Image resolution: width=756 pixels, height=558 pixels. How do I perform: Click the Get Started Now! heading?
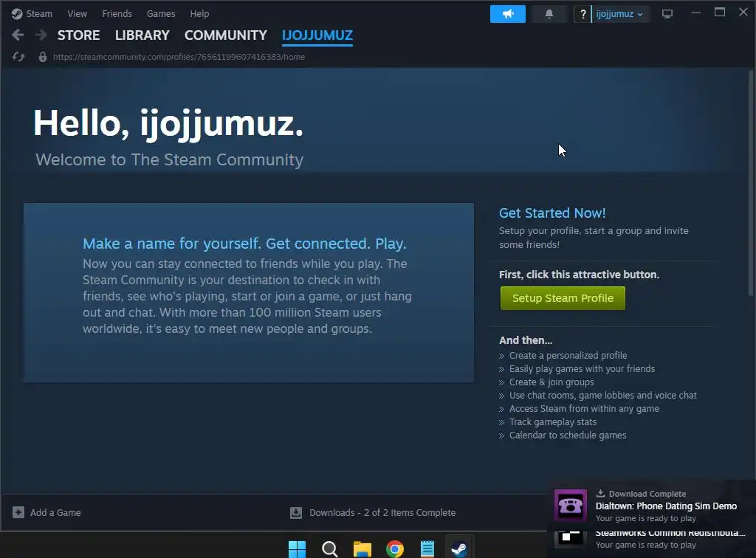coord(552,213)
